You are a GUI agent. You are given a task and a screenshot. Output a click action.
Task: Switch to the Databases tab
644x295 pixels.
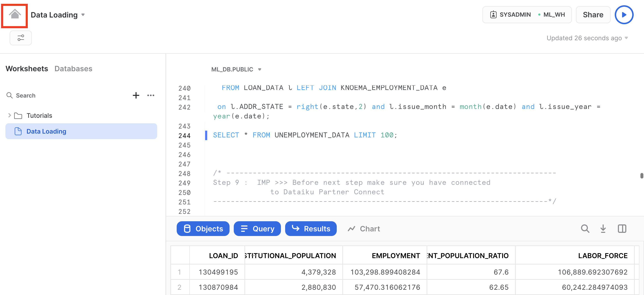(73, 68)
